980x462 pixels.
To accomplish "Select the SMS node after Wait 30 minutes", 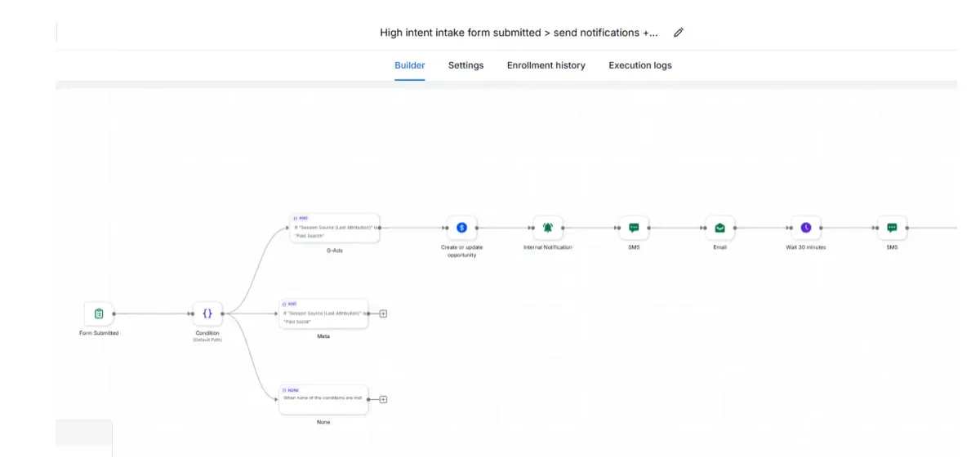I will 892,228.
